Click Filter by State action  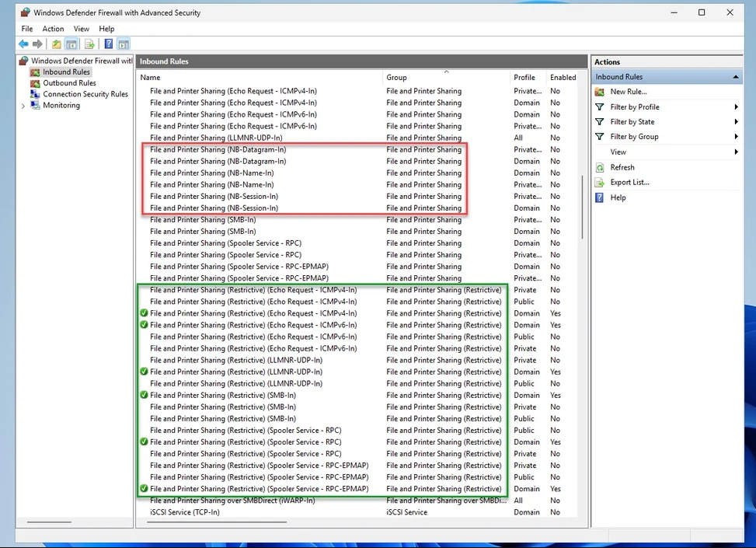pos(632,121)
